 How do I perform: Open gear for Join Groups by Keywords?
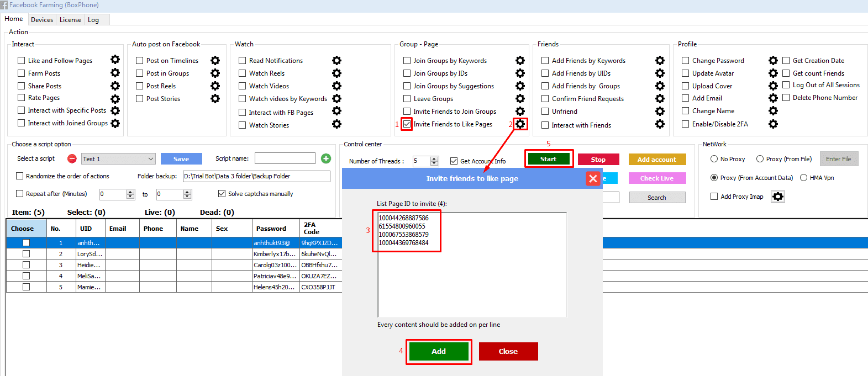coord(520,60)
